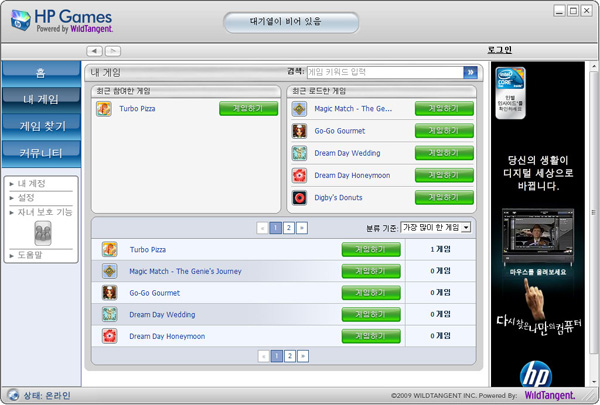Viewport: 600px width, 405px height.
Task: Click the download queue status bar
Action: point(291,22)
